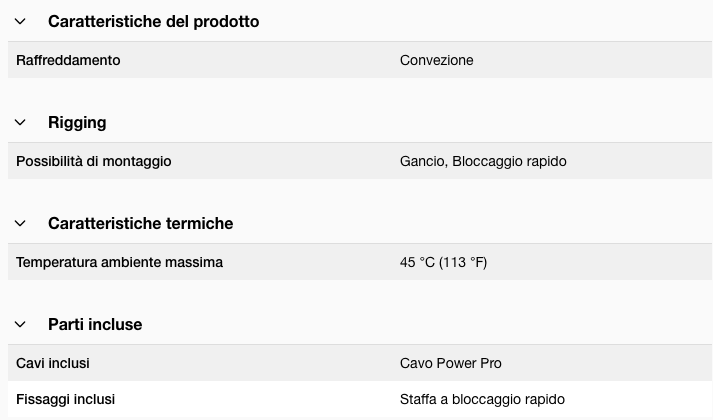Select the Temperatura ambiente massima label
This screenshot has width=713, height=420.
[x=119, y=262]
